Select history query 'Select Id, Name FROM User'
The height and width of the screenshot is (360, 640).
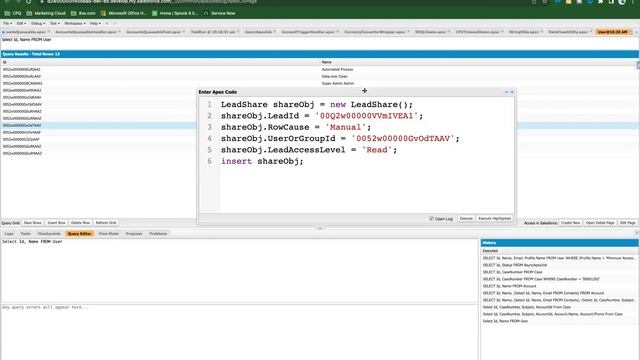505,321
